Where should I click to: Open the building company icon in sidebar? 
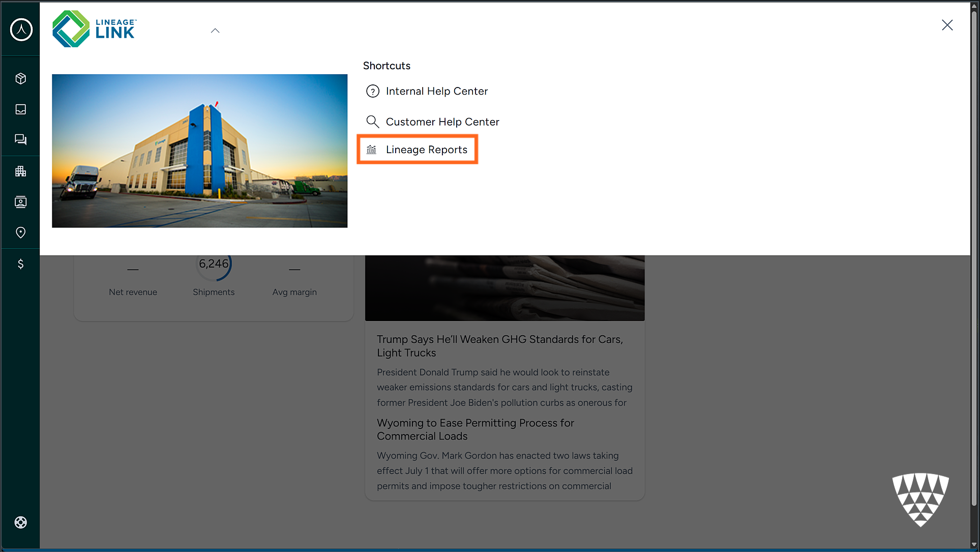pos(21,171)
